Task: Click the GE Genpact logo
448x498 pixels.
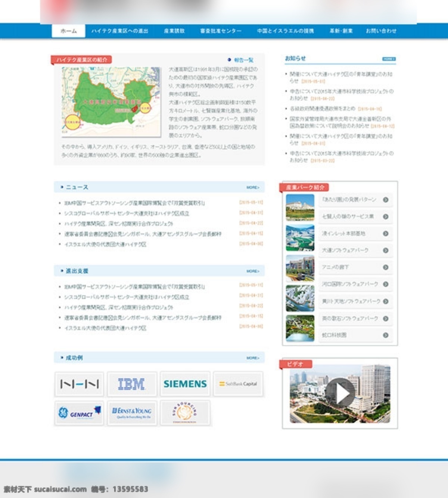Action: pyautogui.click(x=79, y=412)
